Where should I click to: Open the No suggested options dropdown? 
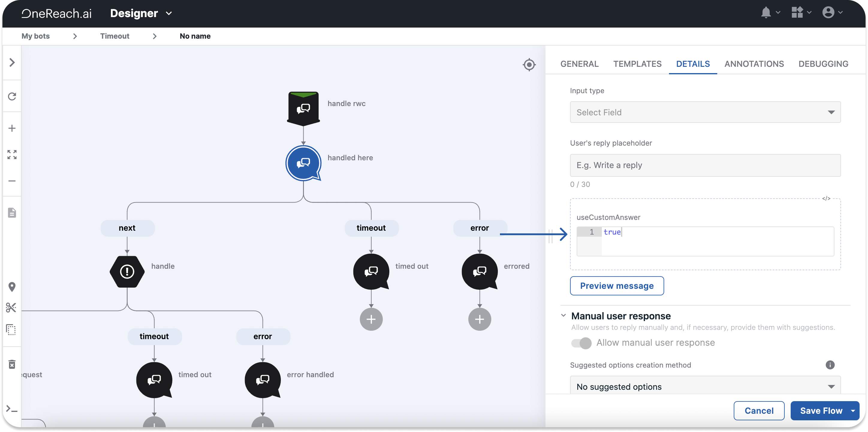[x=705, y=386]
